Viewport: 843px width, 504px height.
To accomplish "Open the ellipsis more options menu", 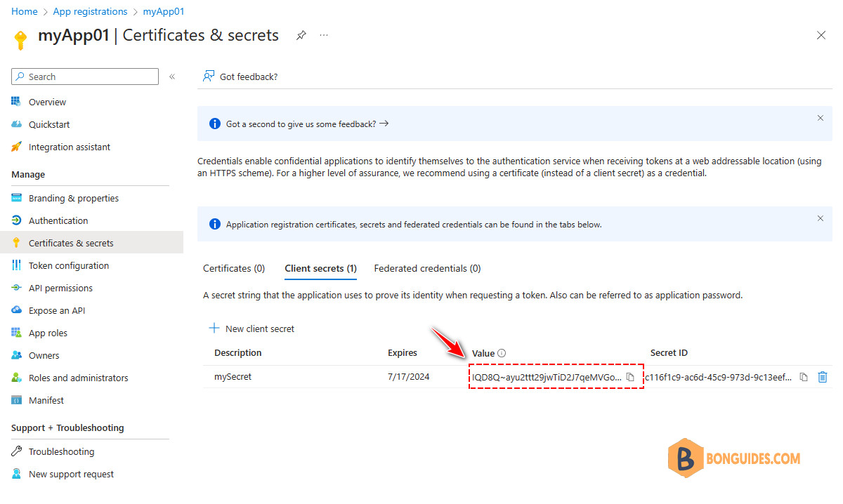I will pyautogui.click(x=324, y=35).
